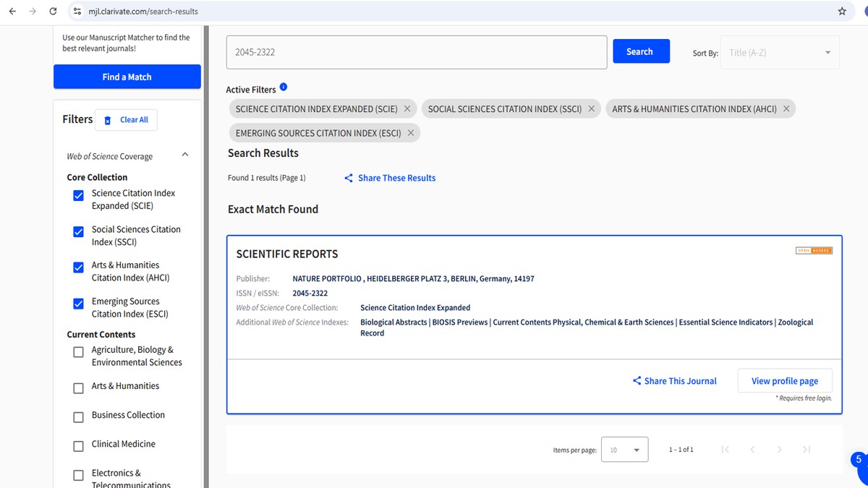Go back with the browser back arrow
Image resolution: width=868 pixels, height=488 pixels.
tap(12, 12)
